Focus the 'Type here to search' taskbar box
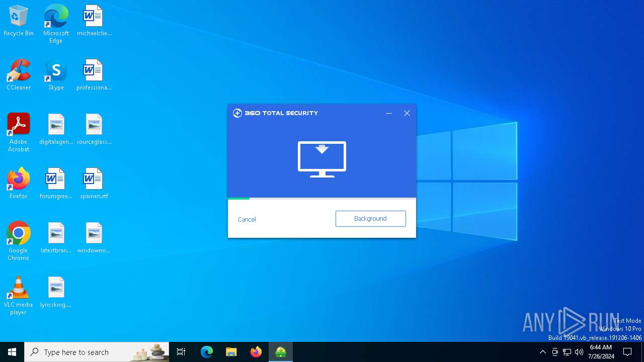 [97, 352]
